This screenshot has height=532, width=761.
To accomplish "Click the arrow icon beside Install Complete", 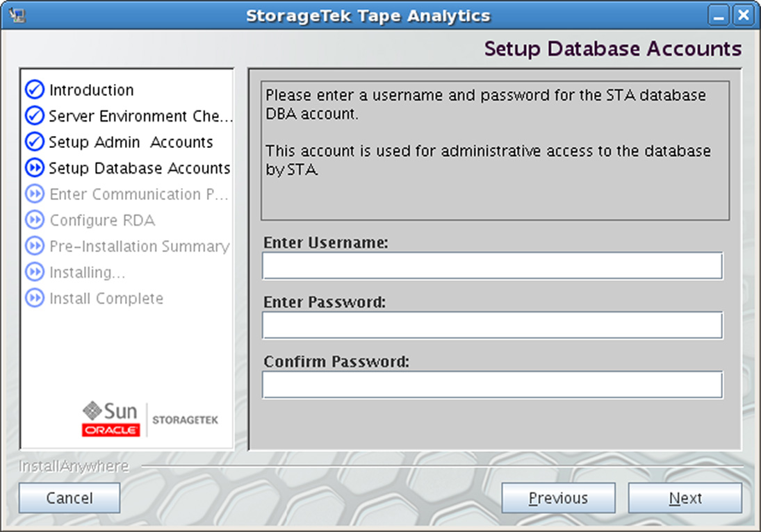I will 35,298.
